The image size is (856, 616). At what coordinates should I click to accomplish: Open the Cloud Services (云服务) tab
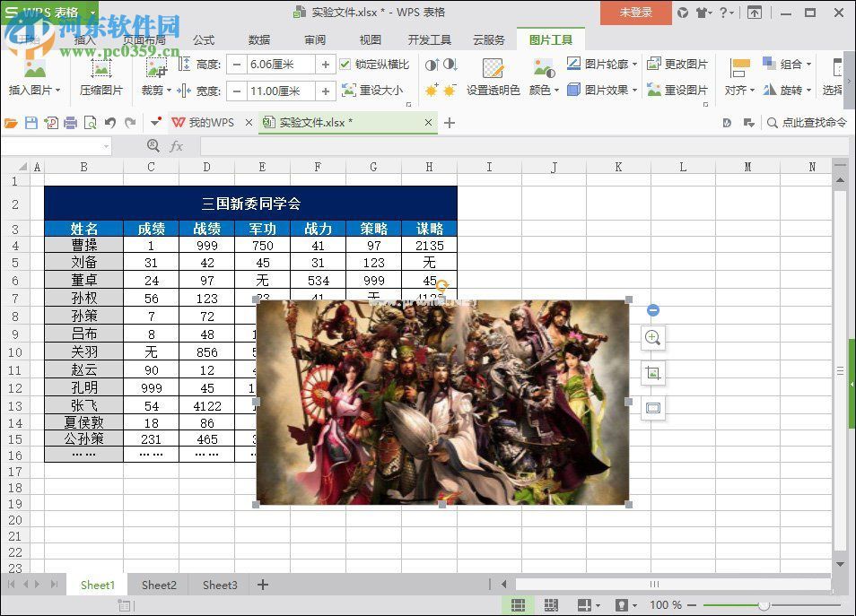pyautogui.click(x=489, y=39)
